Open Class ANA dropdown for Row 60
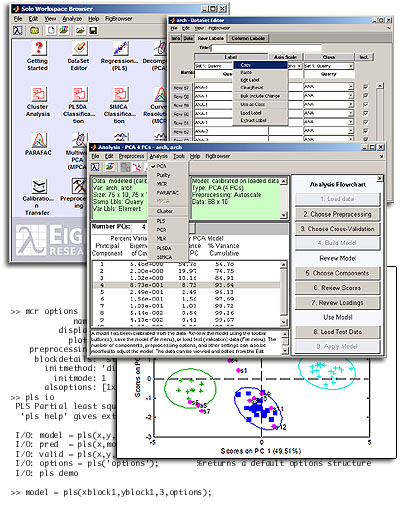This screenshot has height=507, width=405. click(x=351, y=113)
